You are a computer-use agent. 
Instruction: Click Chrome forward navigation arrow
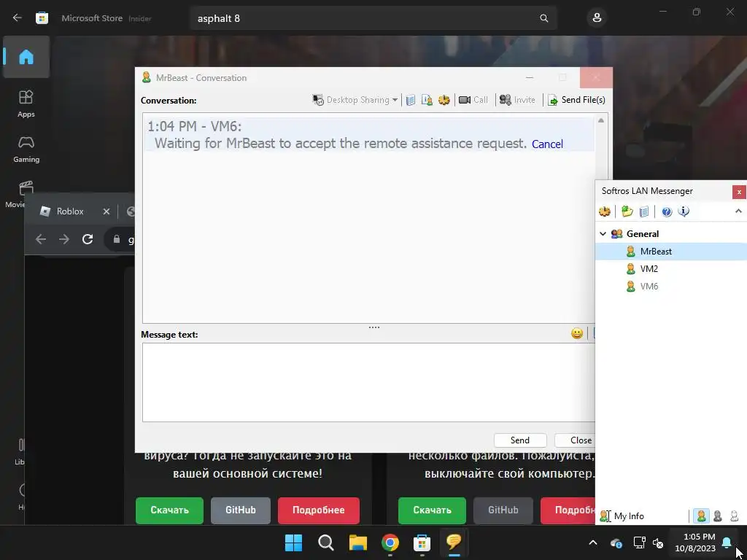tap(64, 239)
